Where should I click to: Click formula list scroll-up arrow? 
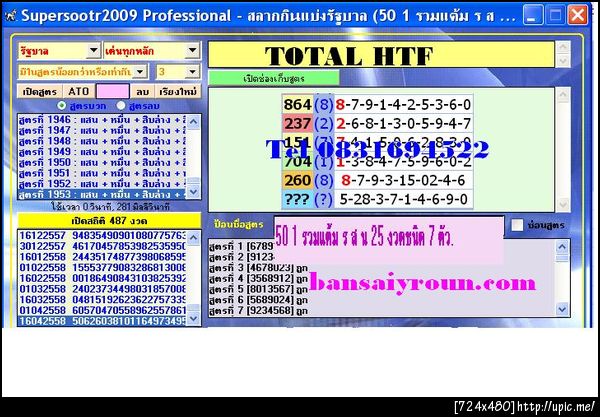[x=193, y=122]
